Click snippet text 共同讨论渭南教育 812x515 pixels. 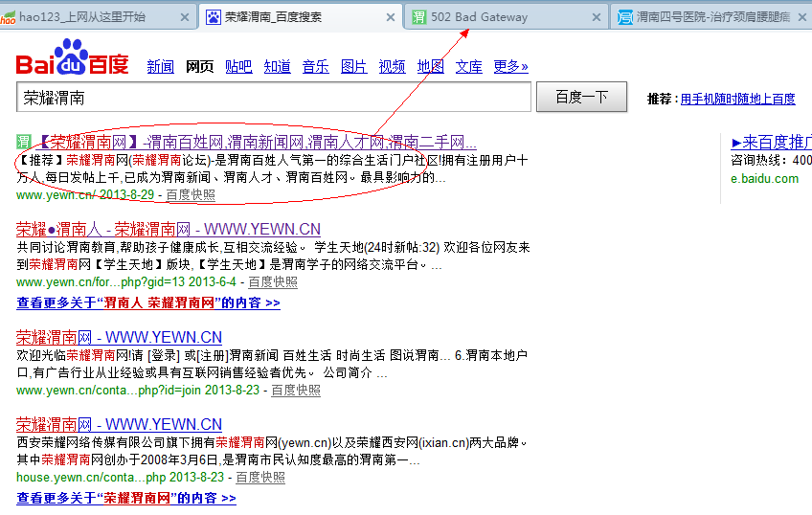(67, 247)
